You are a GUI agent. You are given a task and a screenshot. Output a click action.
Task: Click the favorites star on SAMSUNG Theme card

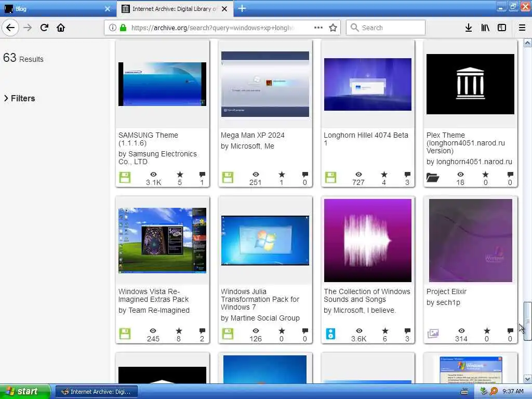click(x=180, y=175)
